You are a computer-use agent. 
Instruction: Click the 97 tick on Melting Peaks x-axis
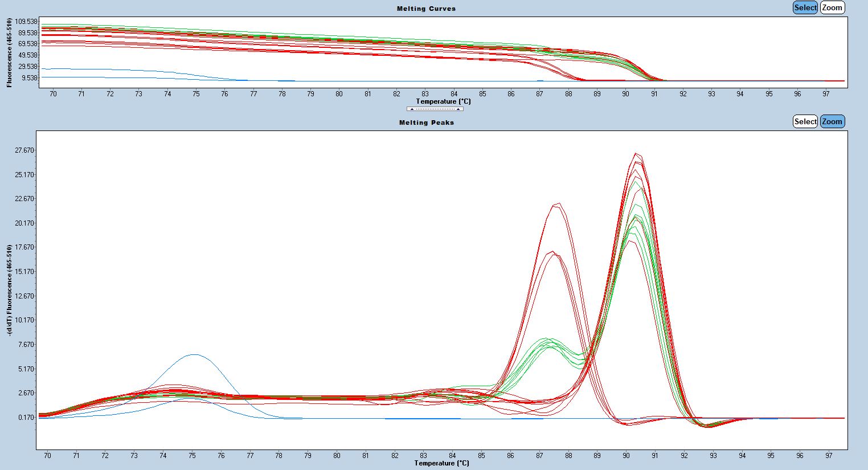click(829, 456)
